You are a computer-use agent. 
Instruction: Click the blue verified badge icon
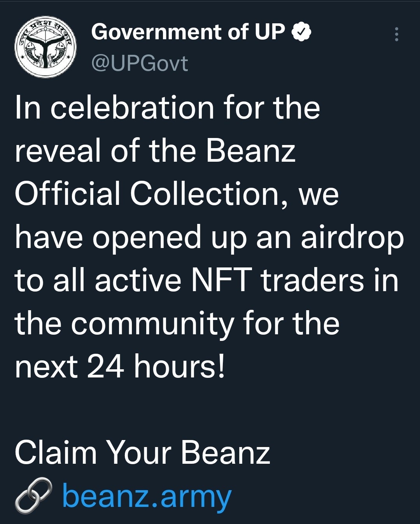click(302, 32)
